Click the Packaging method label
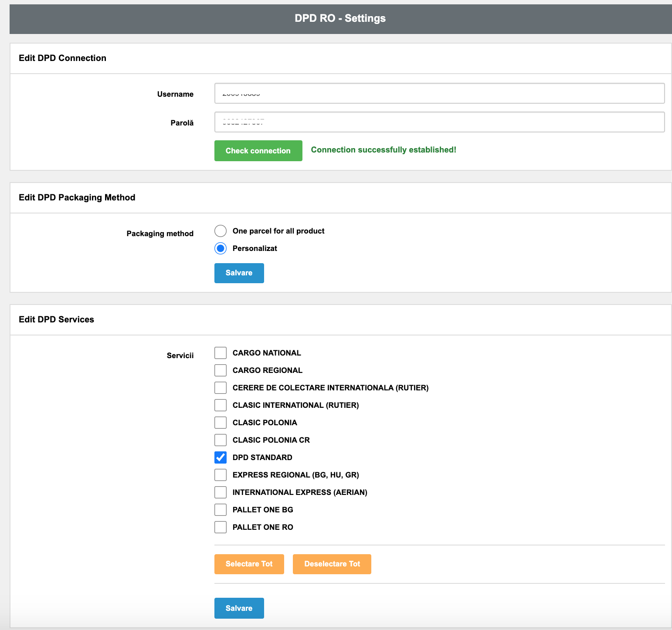The width and height of the screenshot is (672, 630). 160,234
